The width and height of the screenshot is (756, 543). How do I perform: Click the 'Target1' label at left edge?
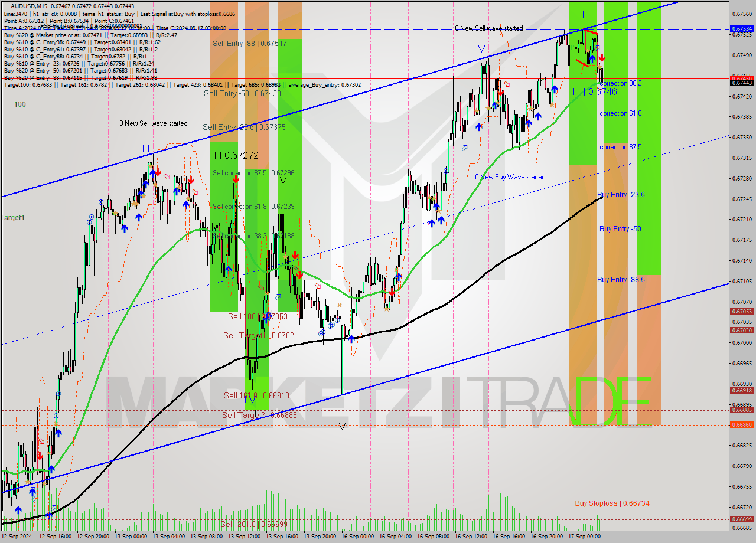12,218
